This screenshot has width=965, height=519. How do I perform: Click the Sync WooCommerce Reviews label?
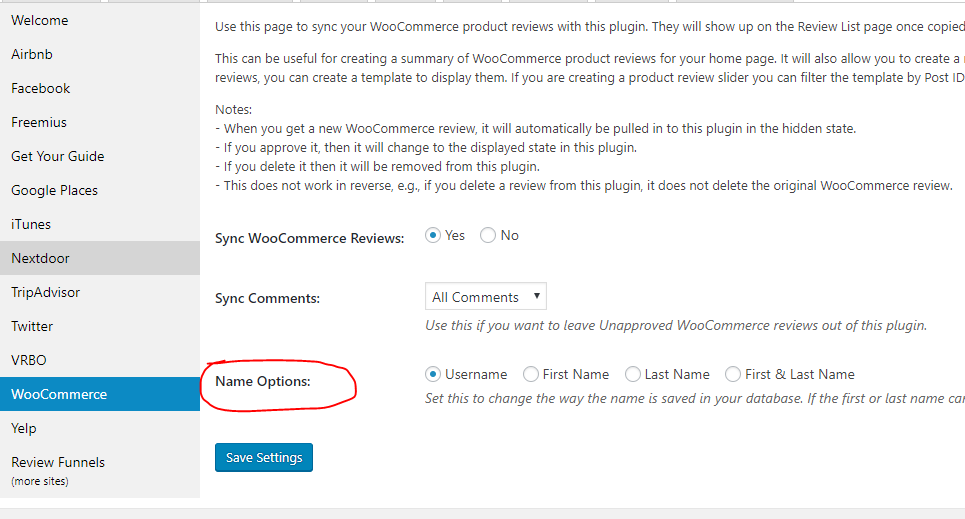pyautogui.click(x=310, y=238)
